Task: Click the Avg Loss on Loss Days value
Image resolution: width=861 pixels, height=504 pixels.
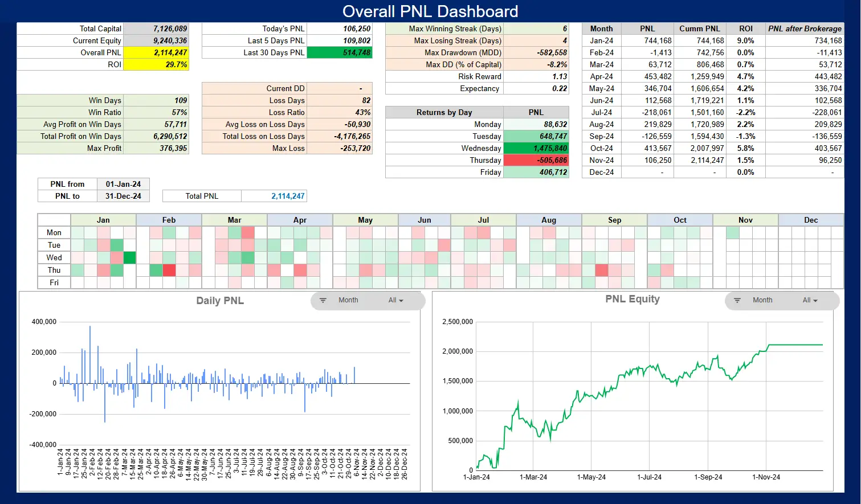Action: [340, 124]
